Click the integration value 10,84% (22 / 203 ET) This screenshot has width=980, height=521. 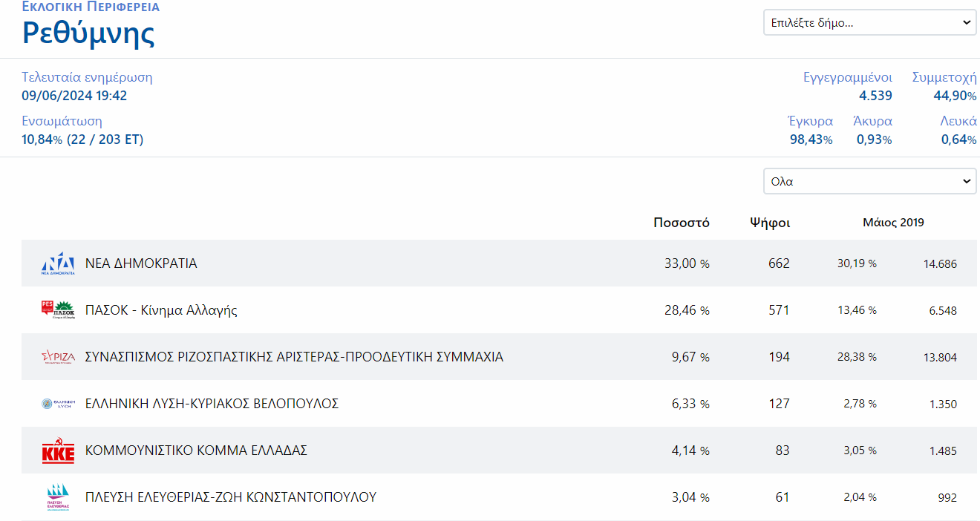click(82, 140)
